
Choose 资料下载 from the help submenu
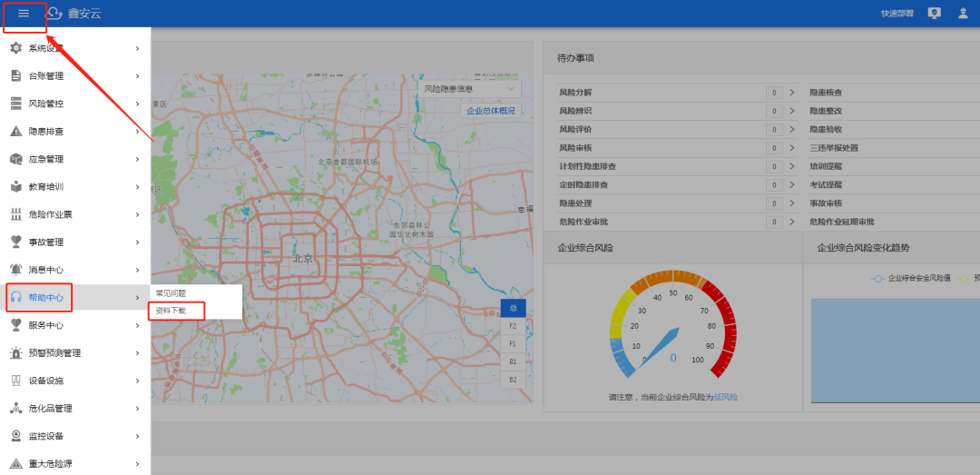[171, 311]
